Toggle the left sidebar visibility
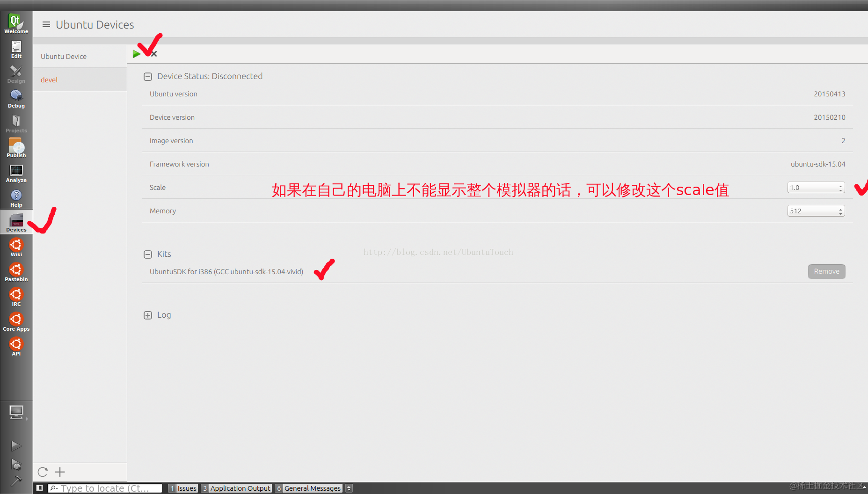 pos(40,488)
